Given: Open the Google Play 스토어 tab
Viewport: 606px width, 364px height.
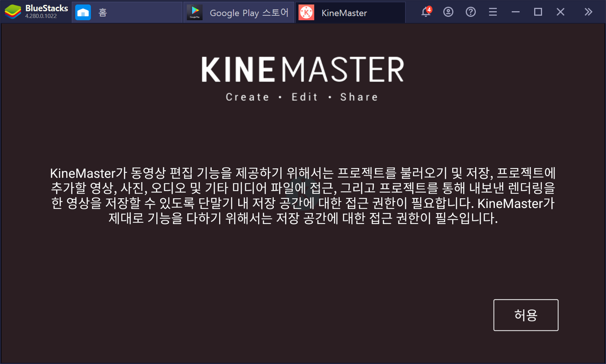Looking at the screenshot, I should click(239, 12).
